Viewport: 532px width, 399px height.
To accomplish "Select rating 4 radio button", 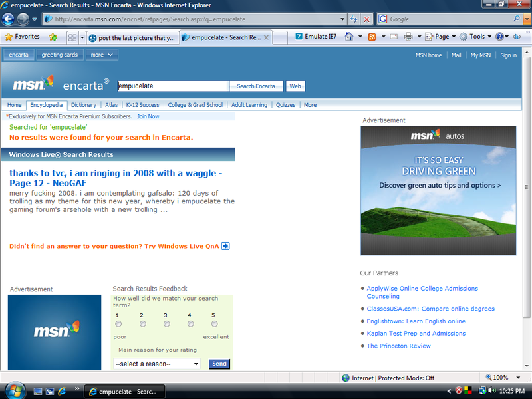I will click(190, 324).
